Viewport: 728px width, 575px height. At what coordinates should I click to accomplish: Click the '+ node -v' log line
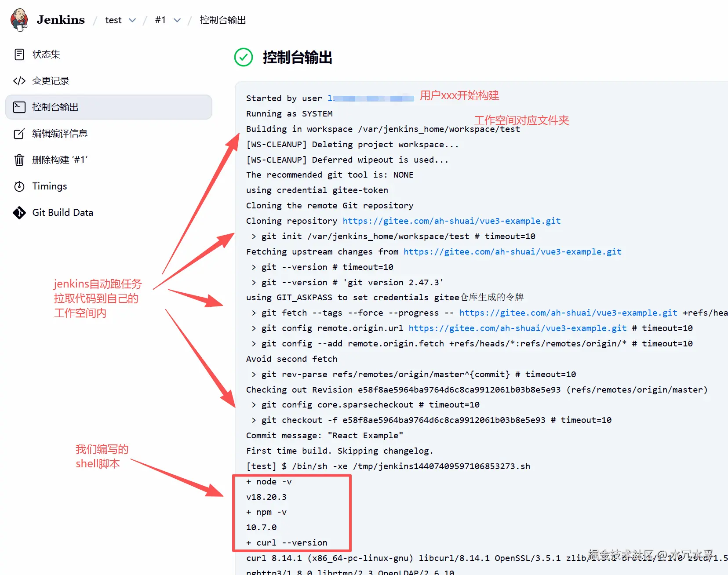point(269,482)
